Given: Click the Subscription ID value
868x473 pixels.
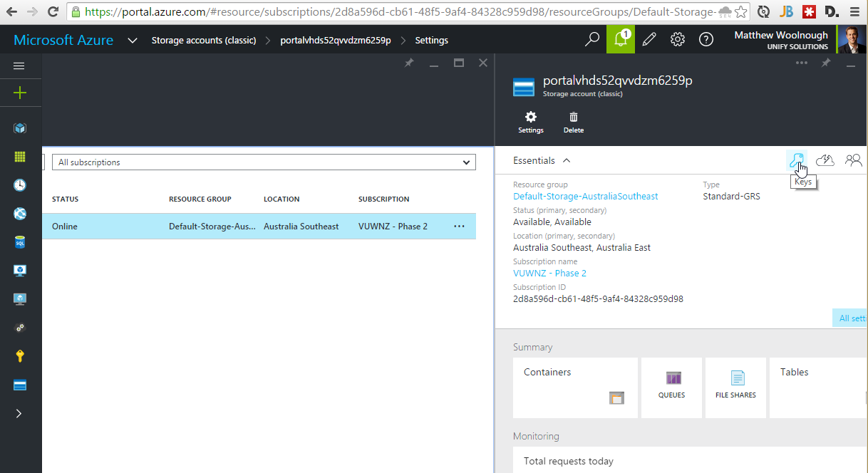Looking at the screenshot, I should point(598,299).
